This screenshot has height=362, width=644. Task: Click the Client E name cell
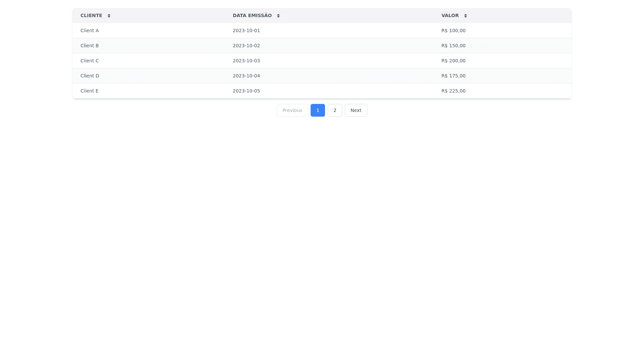pos(90,91)
